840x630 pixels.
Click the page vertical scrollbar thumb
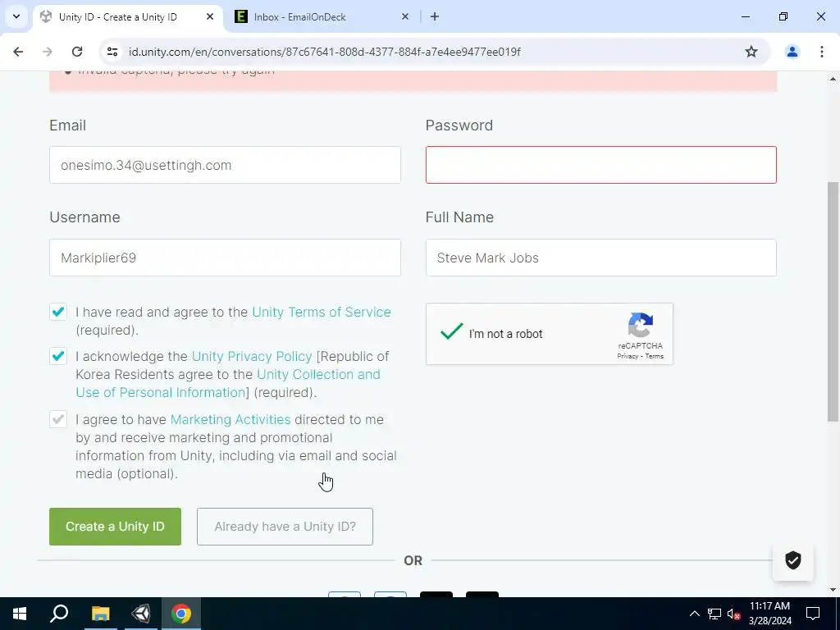(833, 301)
